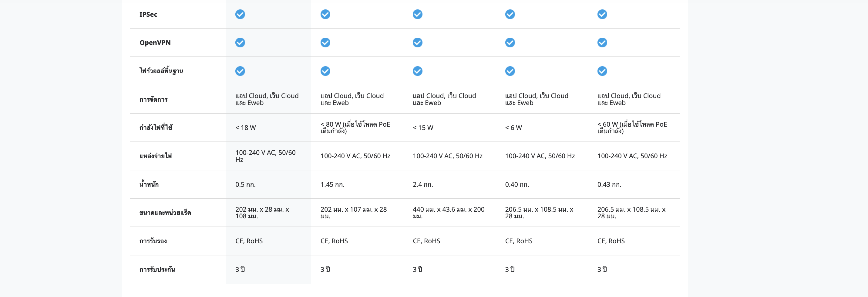Image resolution: width=868 pixels, height=297 pixels.
Task: Click the ไฟร์วอลล์พื้นฐาน checkmark in the first product column
Action: 240,71
